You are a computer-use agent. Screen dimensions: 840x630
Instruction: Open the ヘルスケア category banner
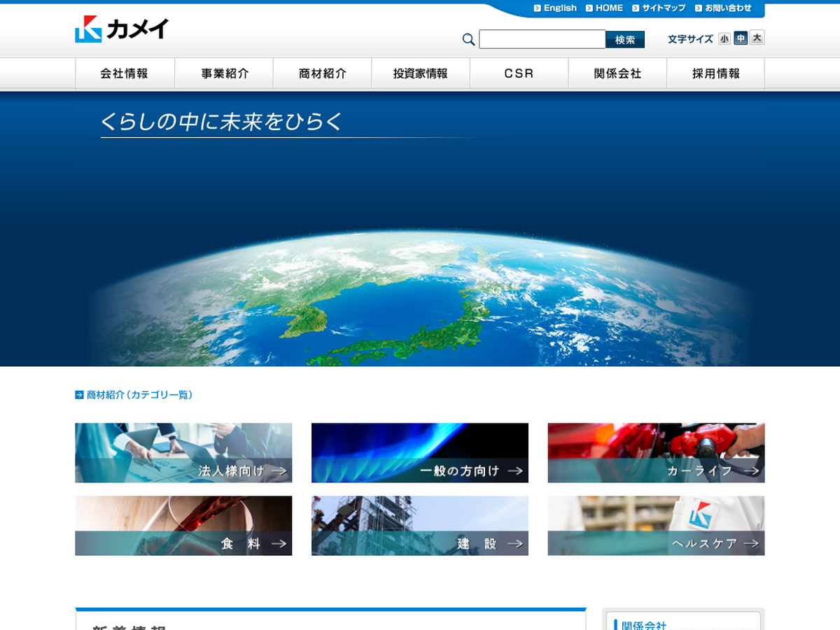[x=656, y=526]
